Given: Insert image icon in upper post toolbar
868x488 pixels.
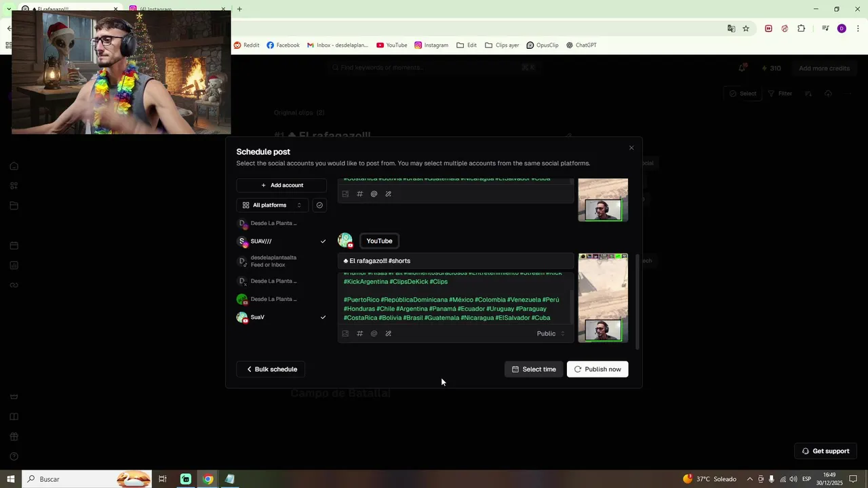Looking at the screenshot, I should 345,194.
